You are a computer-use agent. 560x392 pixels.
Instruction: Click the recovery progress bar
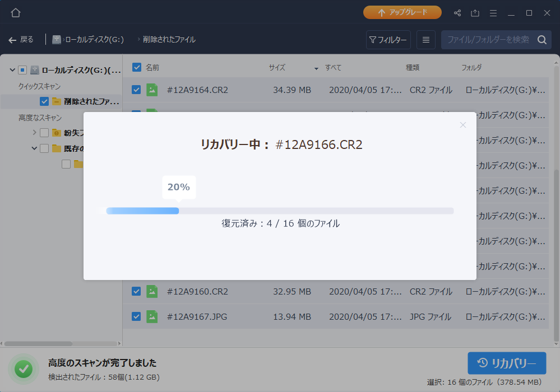(280, 211)
